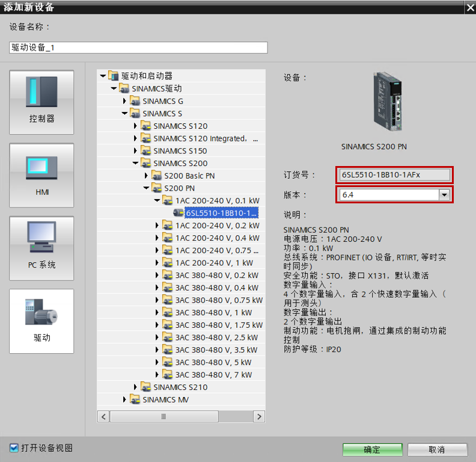The width and height of the screenshot is (476, 462).
Task: Select 3AC 380-480 V, 3.5 kW row
Action: pos(181,350)
